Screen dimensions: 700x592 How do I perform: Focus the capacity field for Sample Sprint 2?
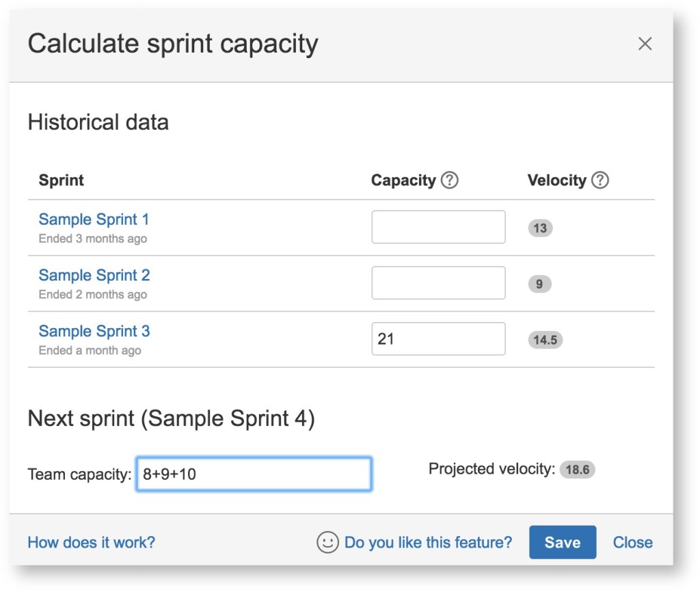[438, 283]
